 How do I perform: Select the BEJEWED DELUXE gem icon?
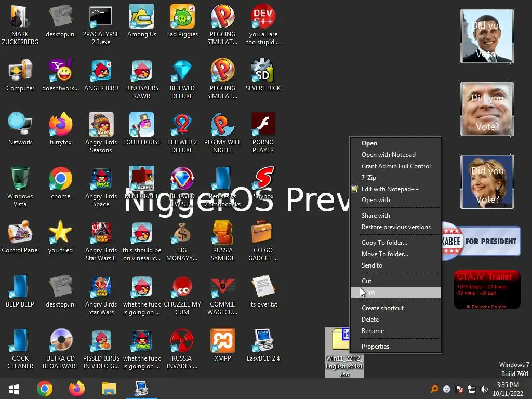[x=182, y=79]
